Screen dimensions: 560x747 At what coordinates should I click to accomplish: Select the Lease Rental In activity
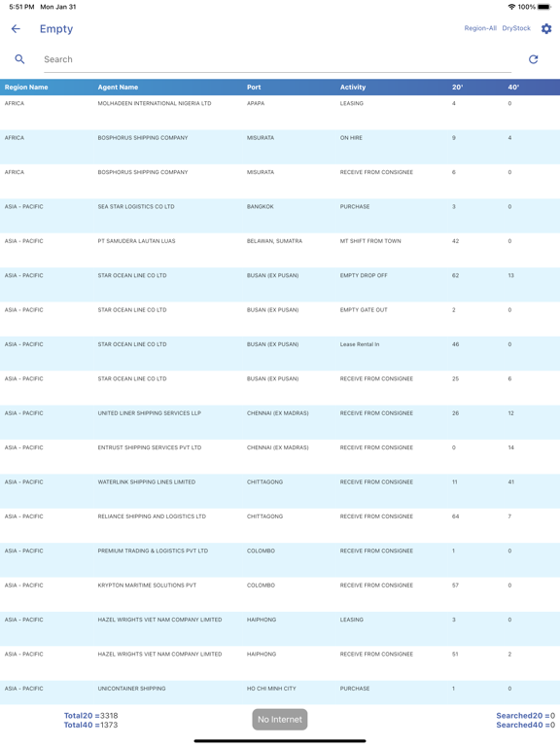(360, 344)
